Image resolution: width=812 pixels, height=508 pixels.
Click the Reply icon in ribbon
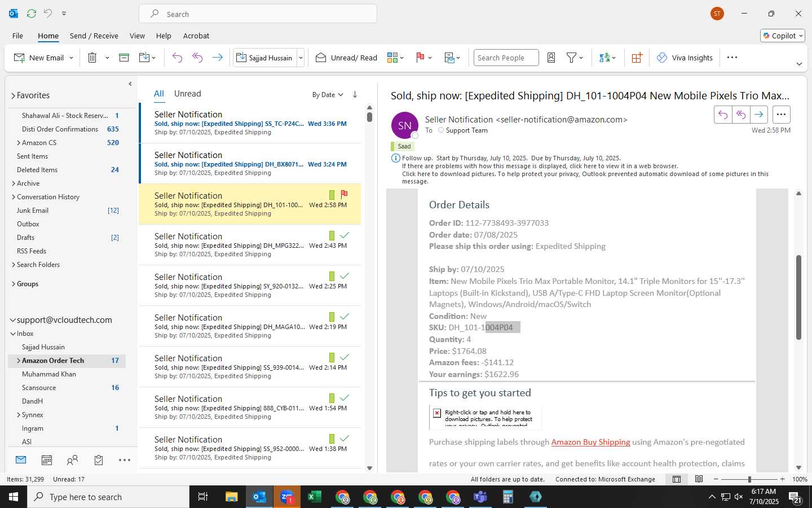tap(177, 58)
